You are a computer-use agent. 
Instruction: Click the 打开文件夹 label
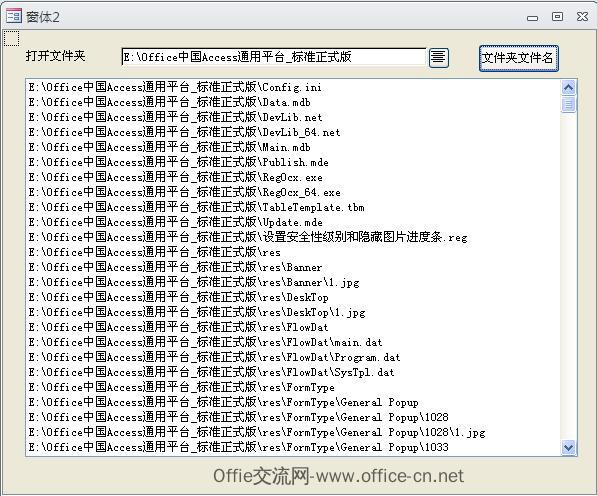coord(56,56)
